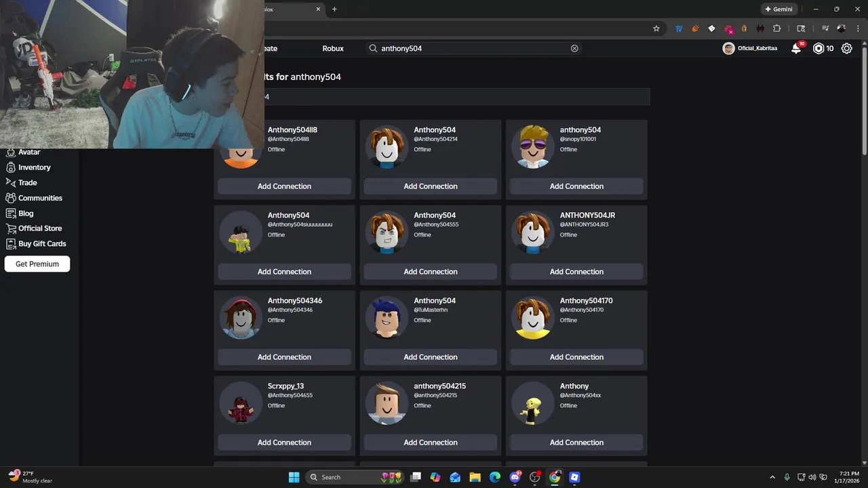
Task: Open the ANTHONY504JR profile name
Action: pos(587,216)
